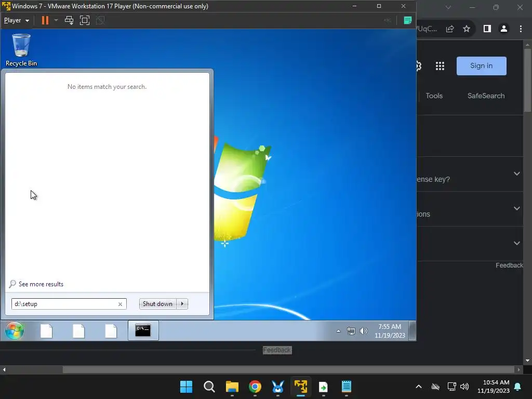532x399 pixels.
Task: Click the highlighted Feedback link below the VM
Action: tap(277, 350)
